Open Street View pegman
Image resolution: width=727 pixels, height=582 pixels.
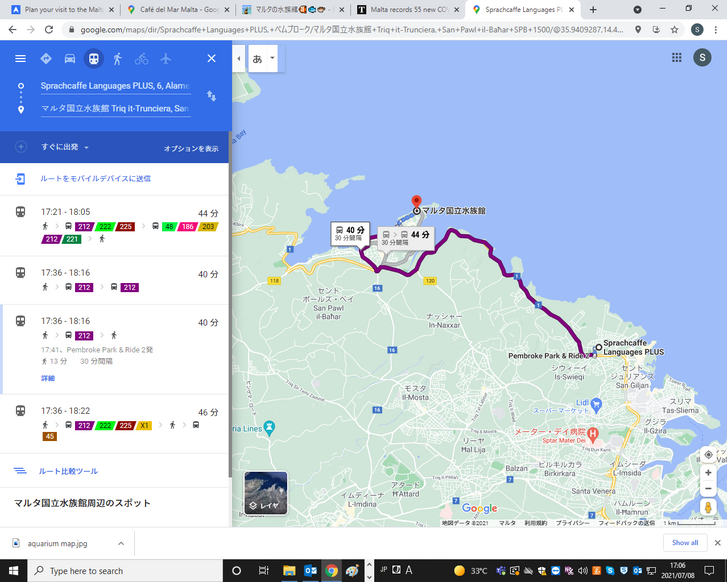[x=708, y=508]
